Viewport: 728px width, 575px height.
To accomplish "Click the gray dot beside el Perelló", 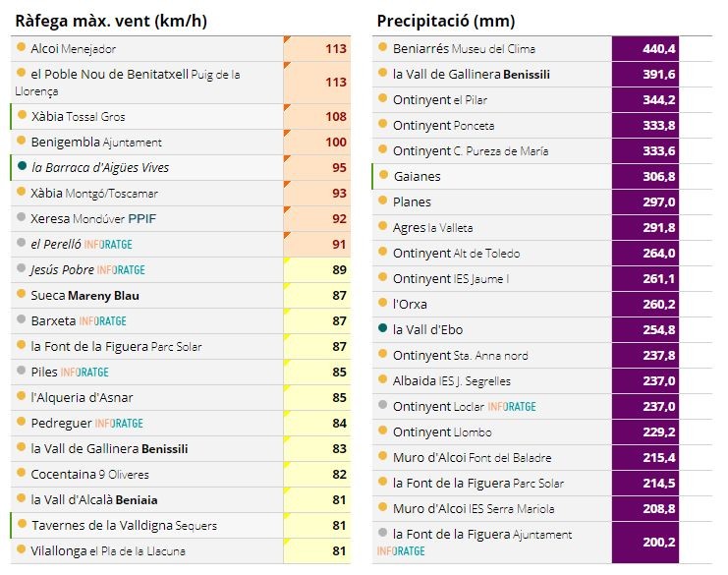I will pyautogui.click(x=21, y=243).
